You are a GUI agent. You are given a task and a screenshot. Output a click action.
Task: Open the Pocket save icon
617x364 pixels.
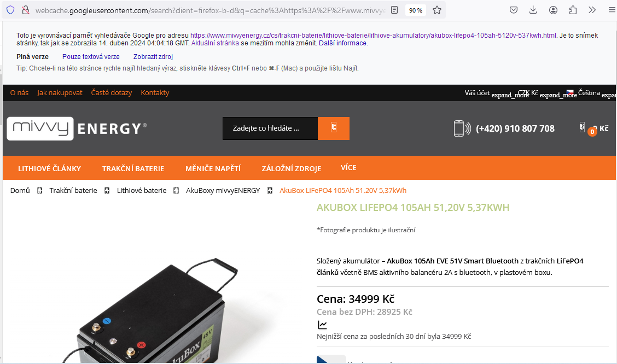click(x=514, y=10)
